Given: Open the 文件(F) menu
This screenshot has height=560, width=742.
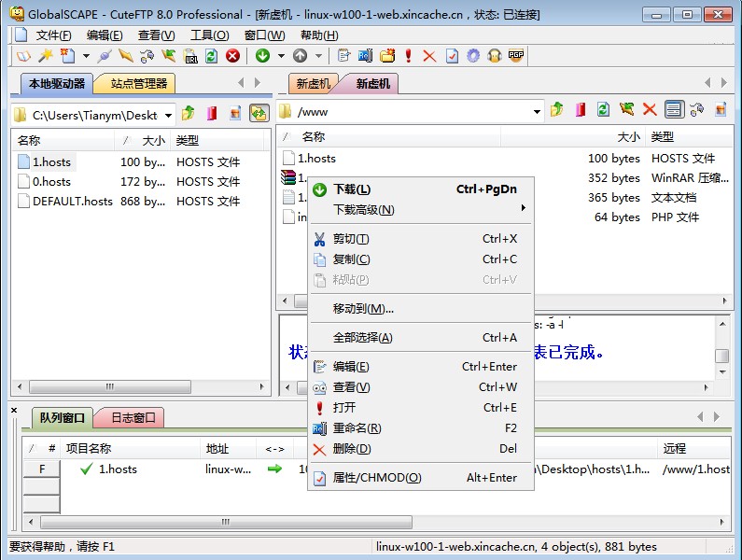Looking at the screenshot, I should click(53, 35).
